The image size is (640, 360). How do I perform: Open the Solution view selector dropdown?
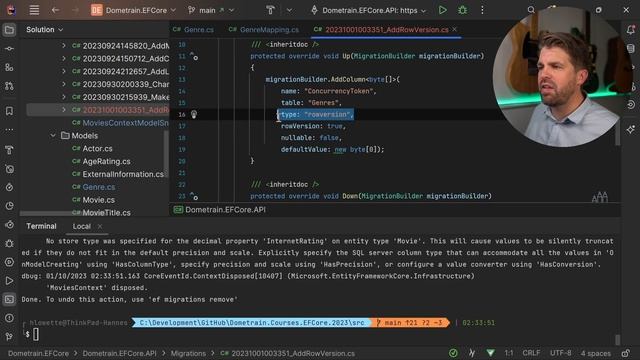click(44, 30)
